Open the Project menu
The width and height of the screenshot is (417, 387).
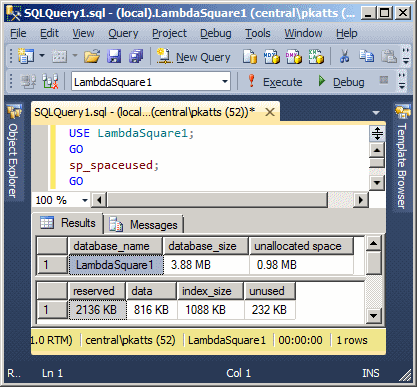click(169, 33)
